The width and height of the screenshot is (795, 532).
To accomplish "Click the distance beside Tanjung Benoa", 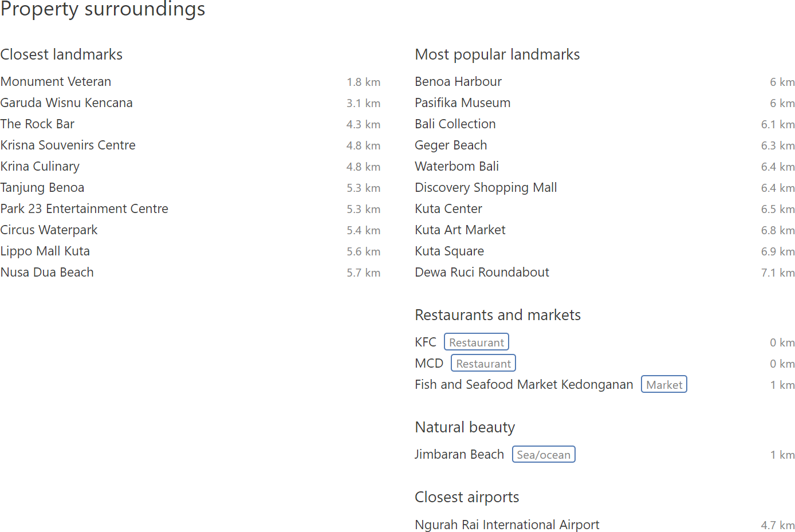I will pyautogui.click(x=363, y=188).
